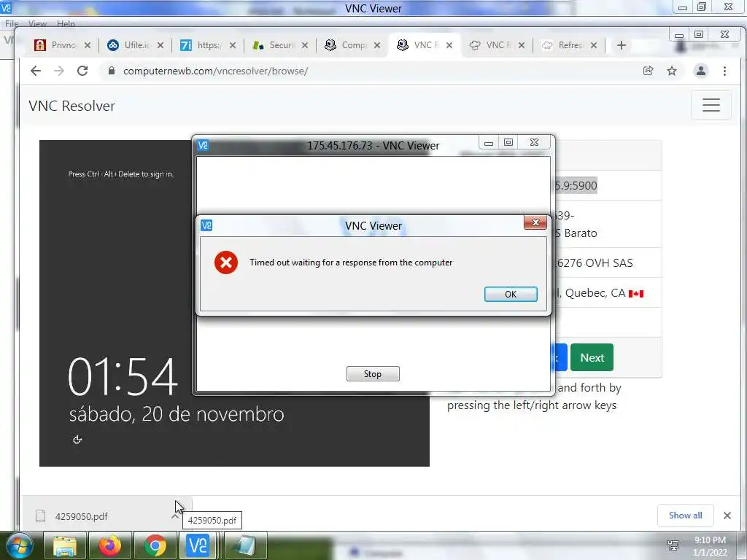Viewport: 747px width, 560px height.
Task: Open the Windows Start menu
Action: coord(18,545)
